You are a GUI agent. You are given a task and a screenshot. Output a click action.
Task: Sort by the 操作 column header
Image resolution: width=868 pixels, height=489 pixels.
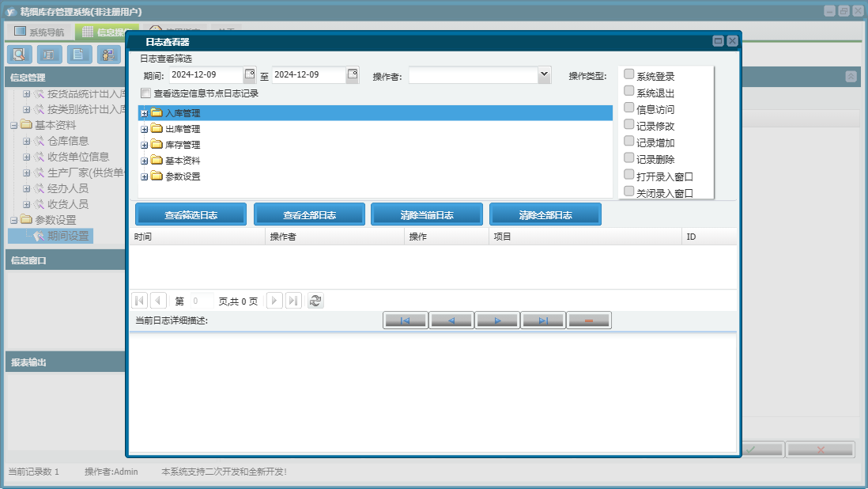tap(447, 237)
